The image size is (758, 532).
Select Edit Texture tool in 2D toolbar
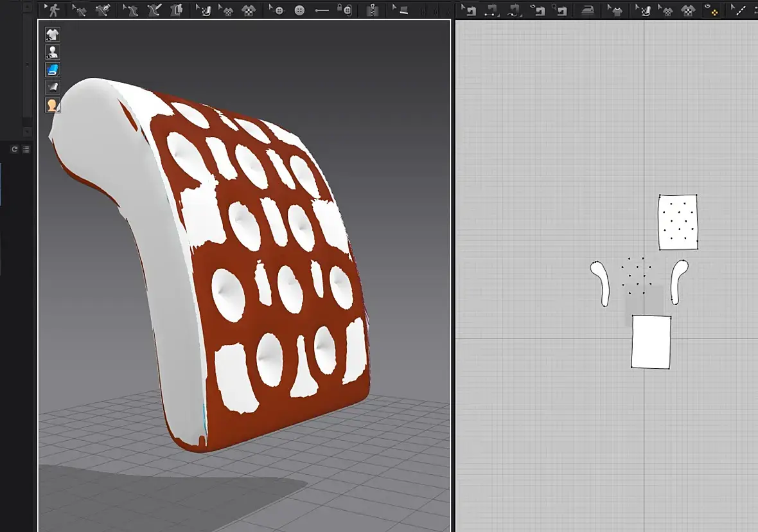643,9
